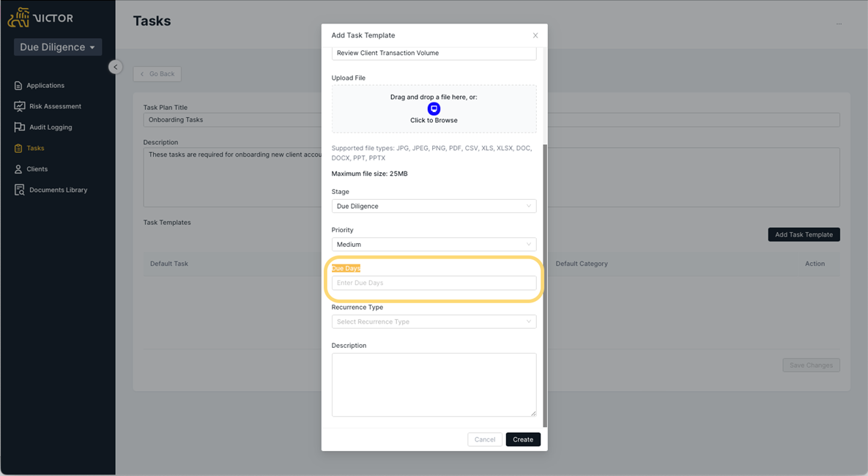Click the Save Changes button
This screenshot has width=868, height=476.
[811, 365]
